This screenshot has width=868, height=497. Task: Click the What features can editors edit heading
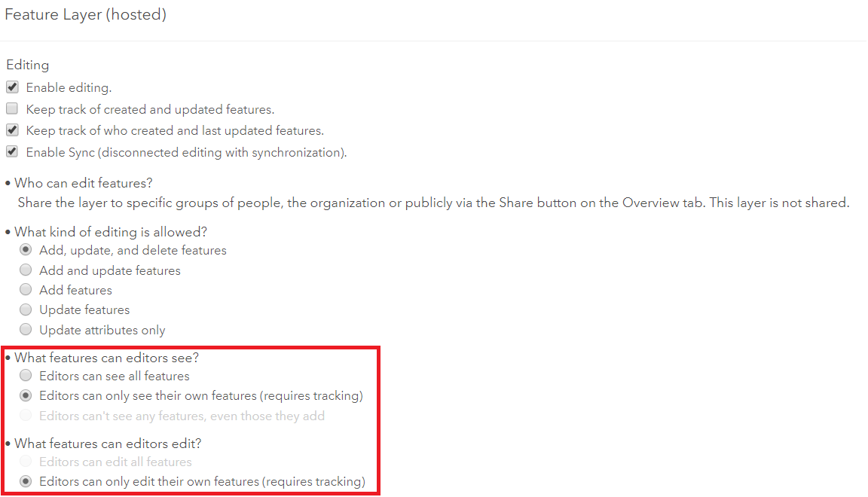(108, 444)
